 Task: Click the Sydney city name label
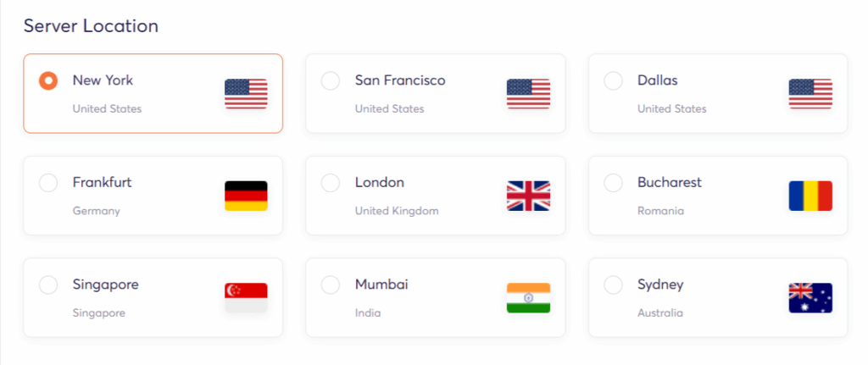[660, 285]
